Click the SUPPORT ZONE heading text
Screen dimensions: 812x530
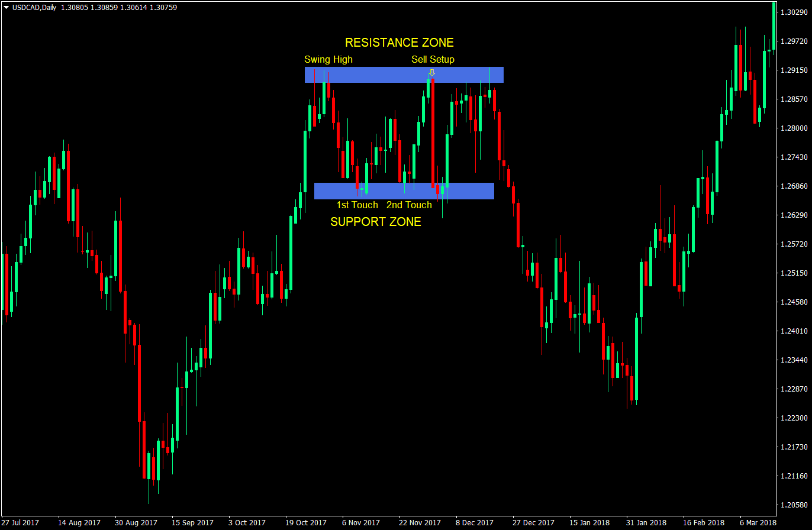click(x=376, y=222)
